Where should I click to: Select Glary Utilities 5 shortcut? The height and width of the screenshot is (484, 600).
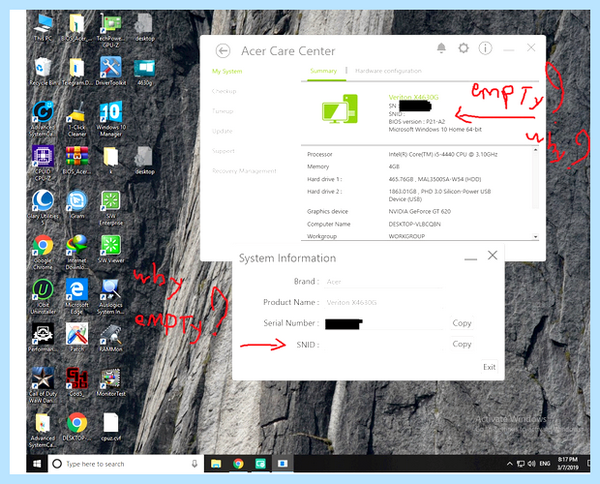tap(43, 207)
